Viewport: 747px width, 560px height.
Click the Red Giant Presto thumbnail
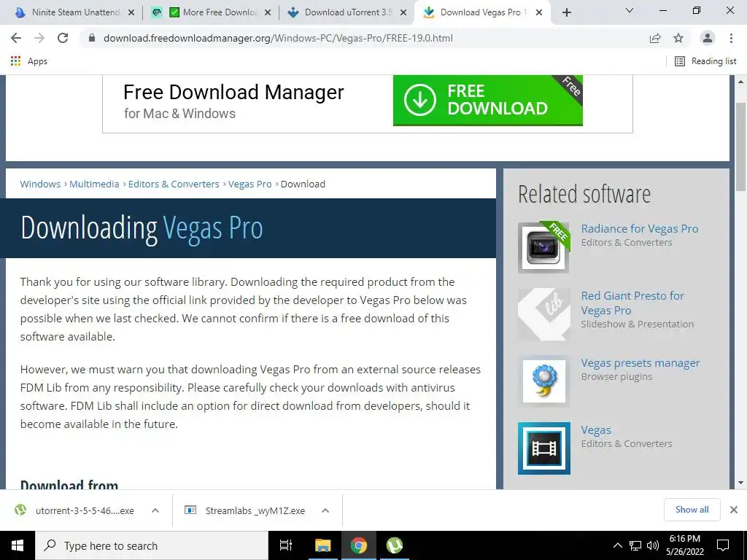(543, 314)
